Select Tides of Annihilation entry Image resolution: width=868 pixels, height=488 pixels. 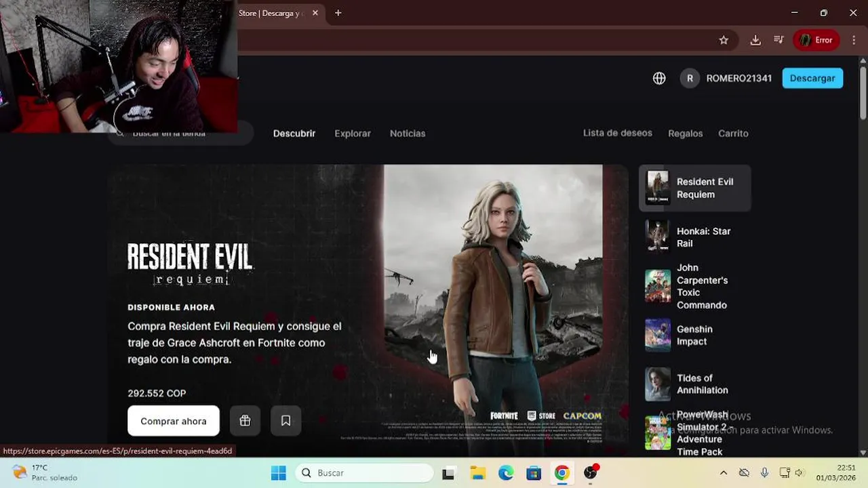(694, 384)
